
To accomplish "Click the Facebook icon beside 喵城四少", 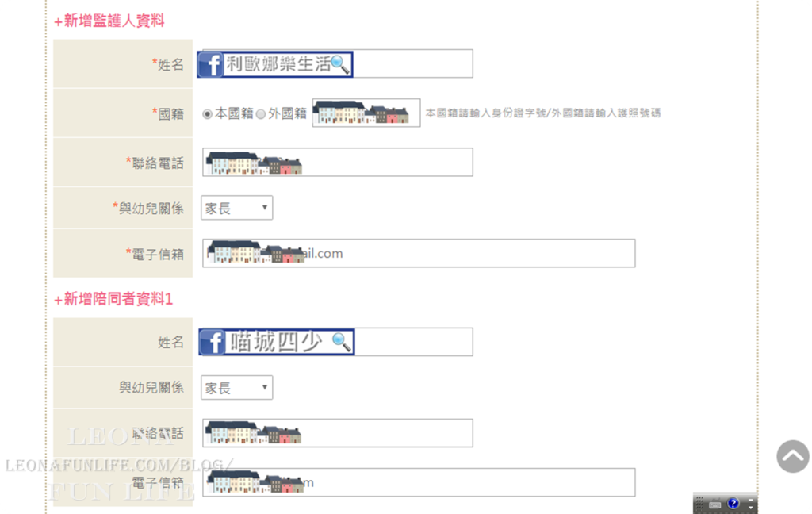I will coord(213,342).
